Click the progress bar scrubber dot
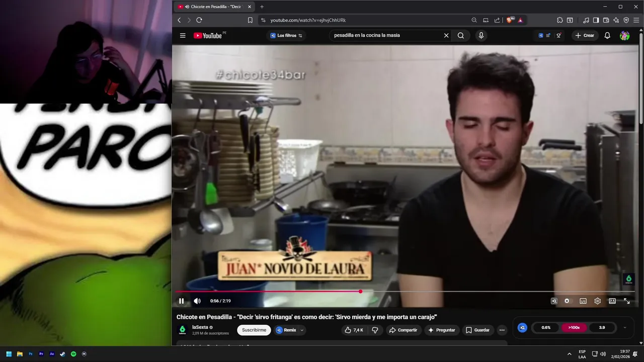644x362 pixels. coord(360,292)
